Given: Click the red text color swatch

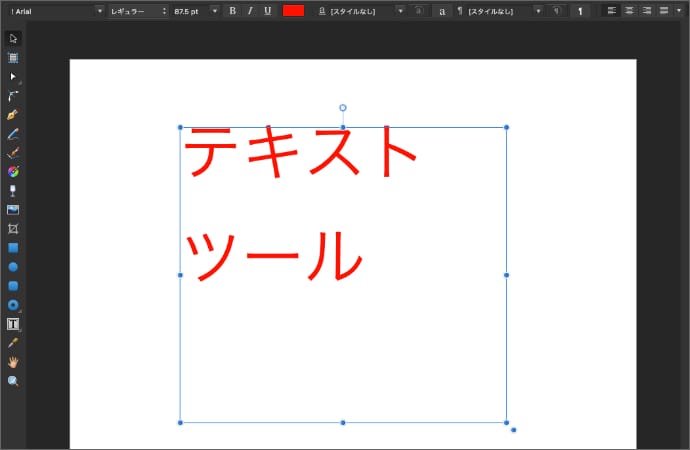Looking at the screenshot, I should 293,10.
